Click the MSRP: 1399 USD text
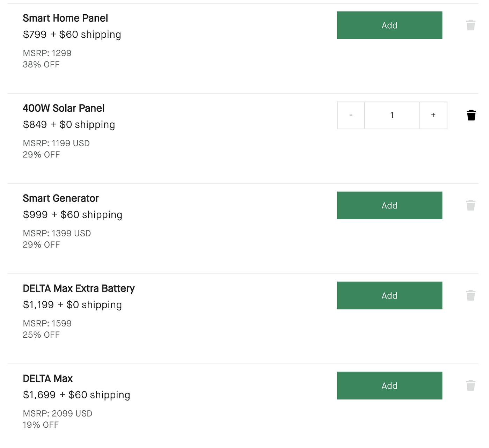Image resolution: width=489 pixels, height=448 pixels. [57, 233]
